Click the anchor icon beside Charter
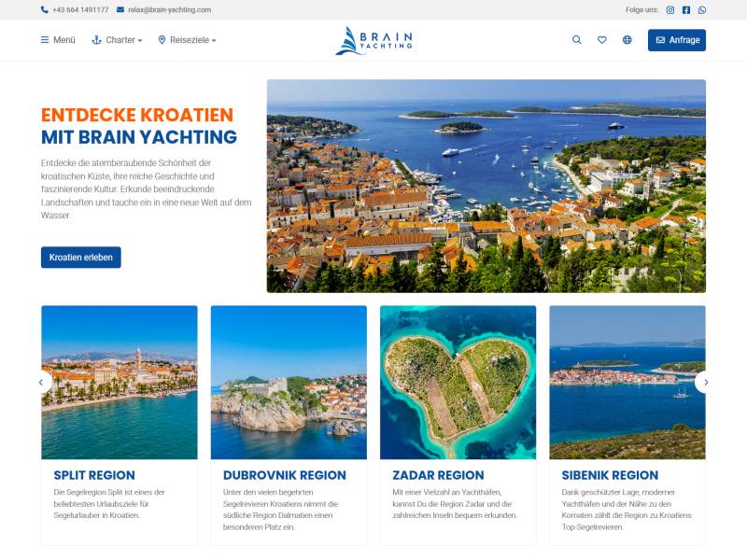 (97, 40)
